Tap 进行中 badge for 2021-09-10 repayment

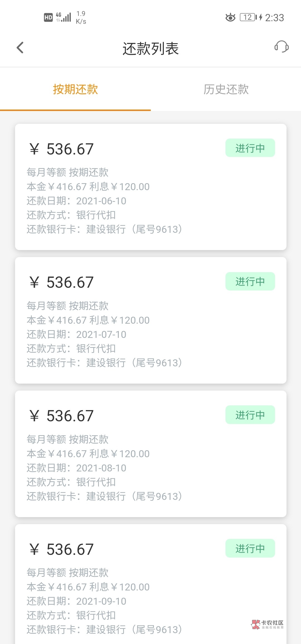(250, 548)
